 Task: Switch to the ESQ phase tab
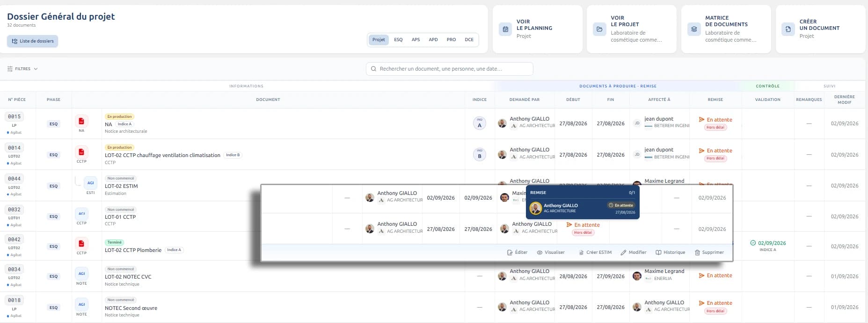click(398, 40)
